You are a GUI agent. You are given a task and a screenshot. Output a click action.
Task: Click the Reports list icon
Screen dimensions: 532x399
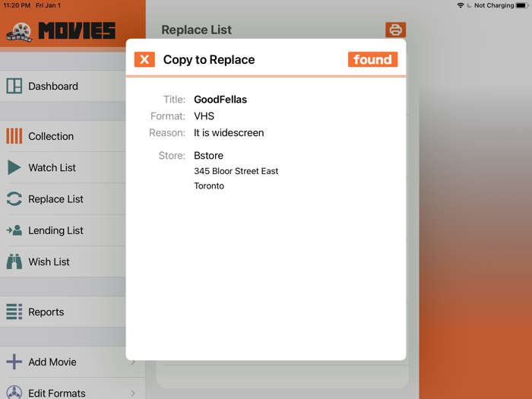click(x=14, y=312)
